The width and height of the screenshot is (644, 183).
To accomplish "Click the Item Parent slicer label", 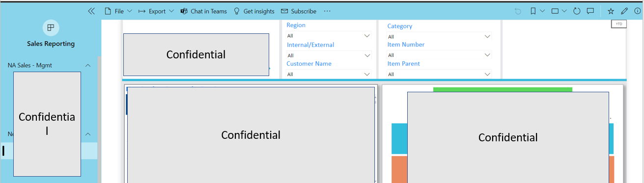I will (404, 63).
